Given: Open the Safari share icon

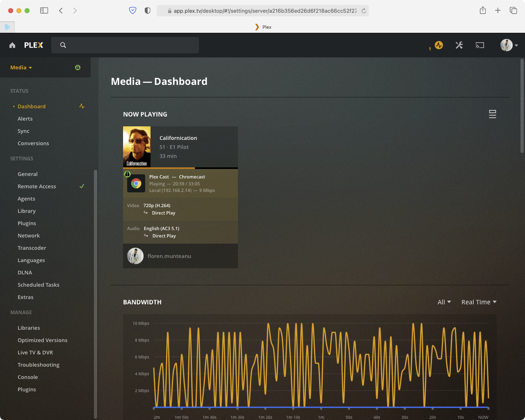Looking at the screenshot, I should click(483, 10).
